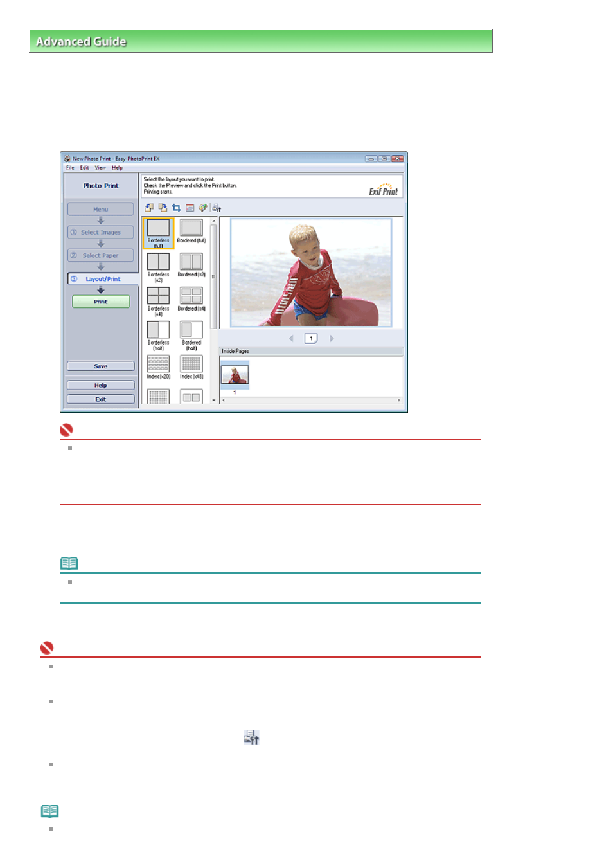This screenshot has width=613, height=868.
Task: Go to the Menu step button
Action: click(x=101, y=209)
